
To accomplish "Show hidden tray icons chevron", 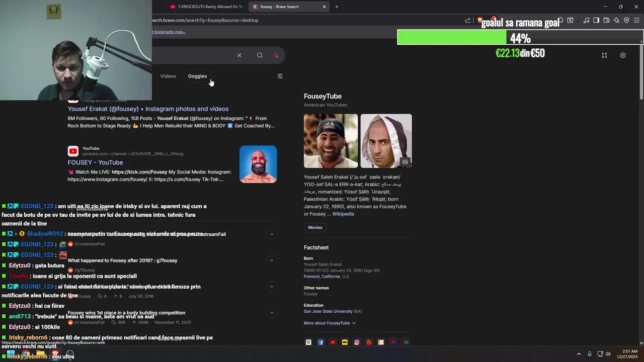I will click(579, 354).
